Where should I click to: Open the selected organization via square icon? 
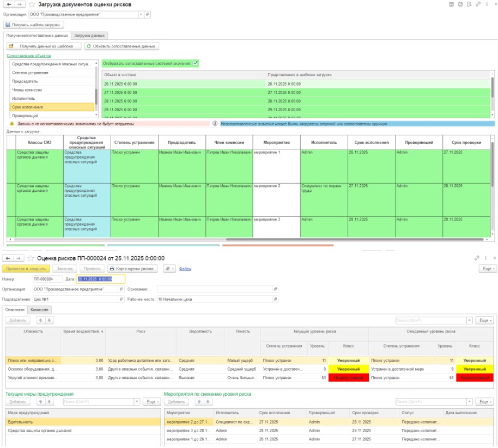pyautogui.click(x=149, y=14)
